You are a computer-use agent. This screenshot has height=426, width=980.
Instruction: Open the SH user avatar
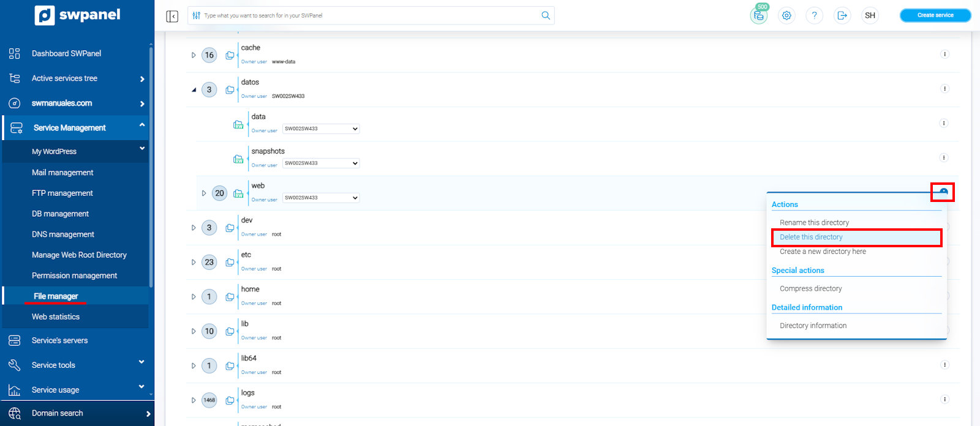870,15
